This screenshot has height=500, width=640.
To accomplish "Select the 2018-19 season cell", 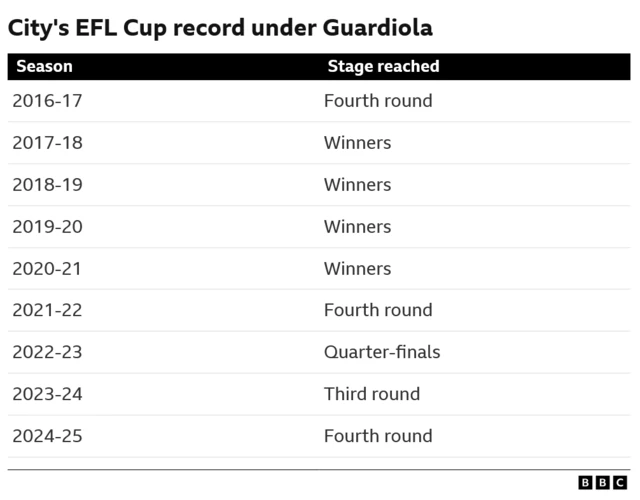I will 47,185.
